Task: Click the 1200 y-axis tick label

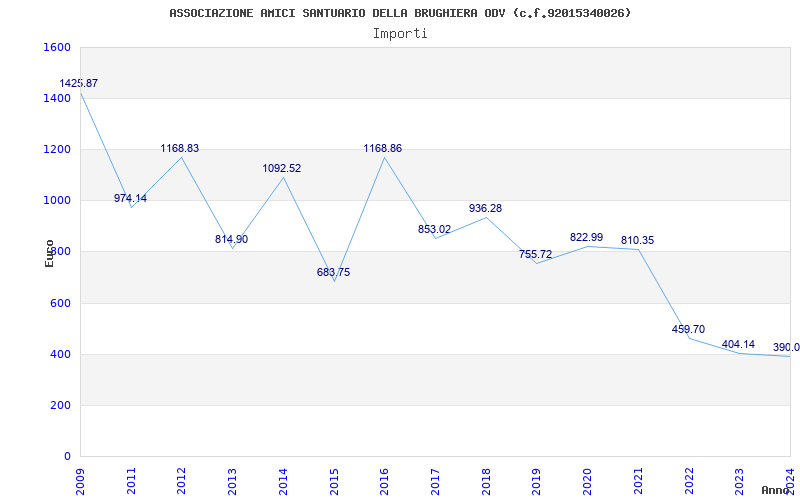Action: [x=57, y=149]
